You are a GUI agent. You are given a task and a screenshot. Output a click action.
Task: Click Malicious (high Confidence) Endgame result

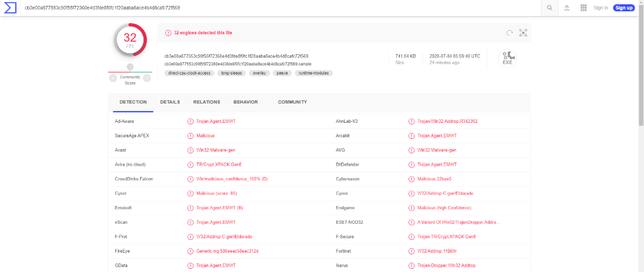click(x=444, y=208)
